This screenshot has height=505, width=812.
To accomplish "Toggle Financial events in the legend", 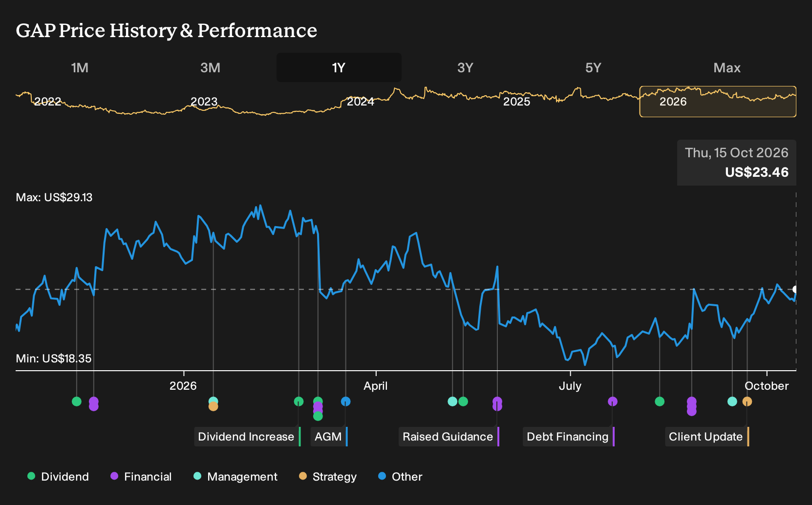I will click(x=141, y=477).
